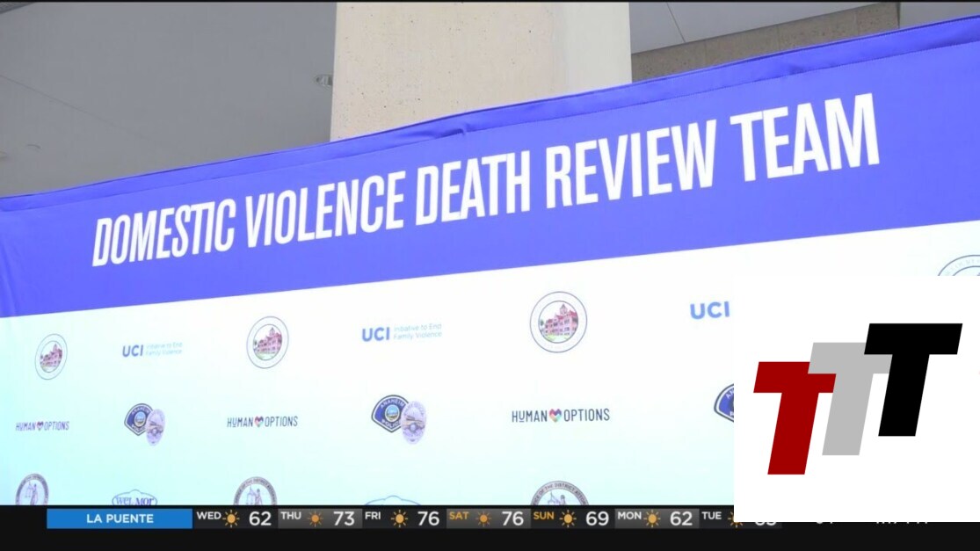Click the WED day label

coord(208,516)
